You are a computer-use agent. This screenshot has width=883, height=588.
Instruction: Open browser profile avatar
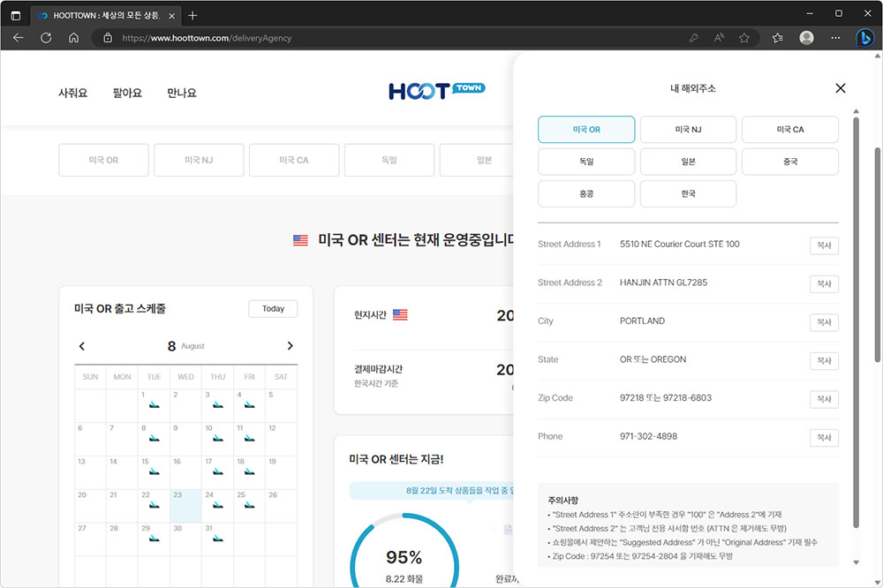806,38
